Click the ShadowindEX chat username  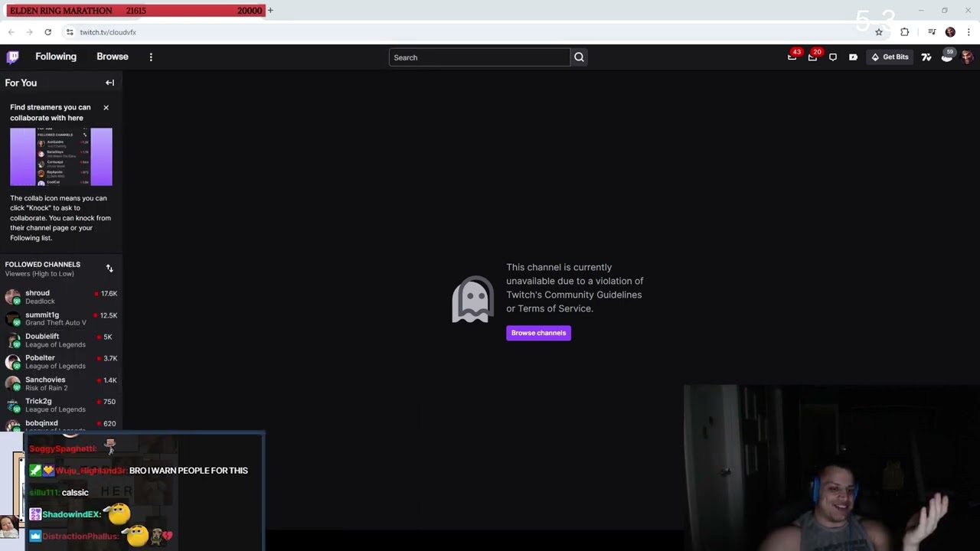71,514
